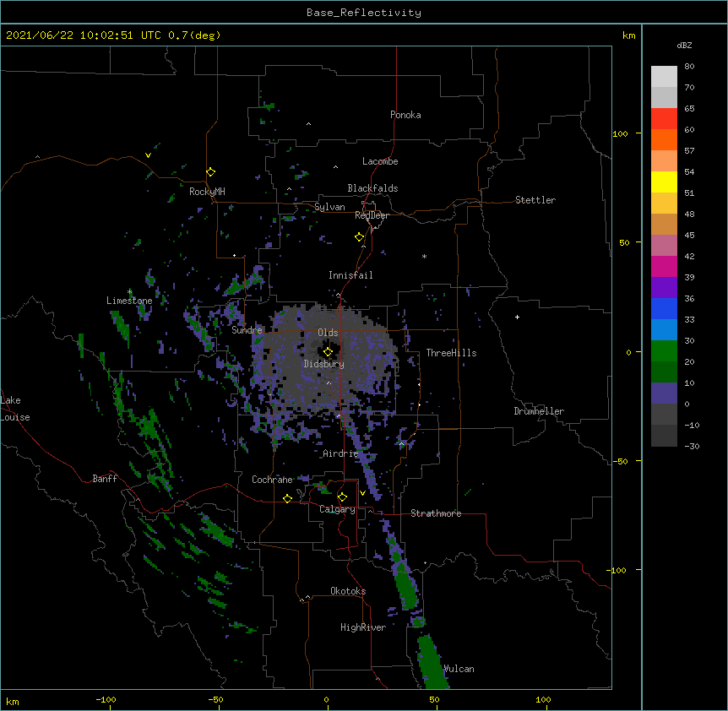728x711 pixels.
Task: Select the Sylvan label
Action: click(x=329, y=207)
